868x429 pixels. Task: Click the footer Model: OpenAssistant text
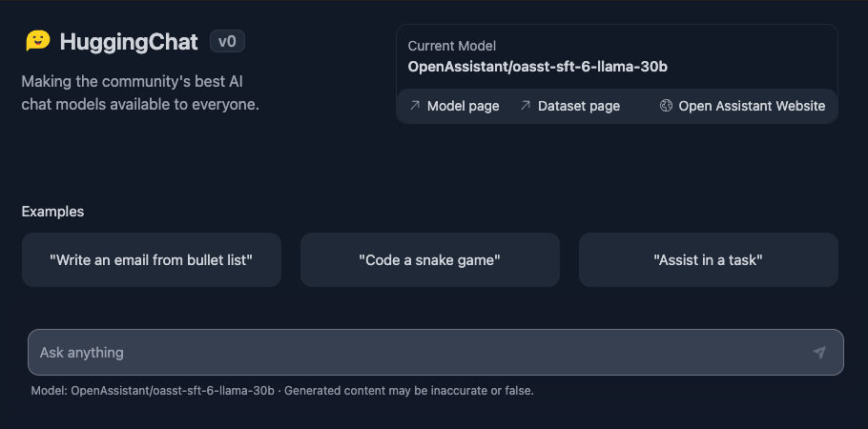click(153, 391)
